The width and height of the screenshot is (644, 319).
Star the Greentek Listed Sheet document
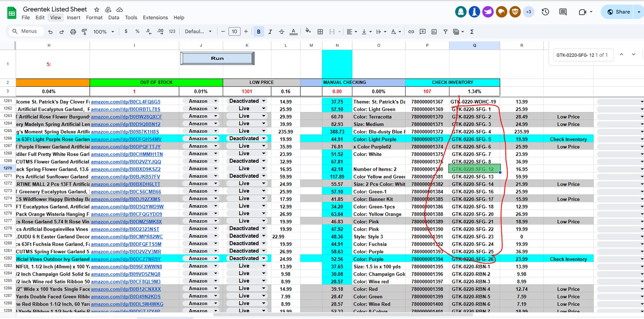[x=97, y=9]
